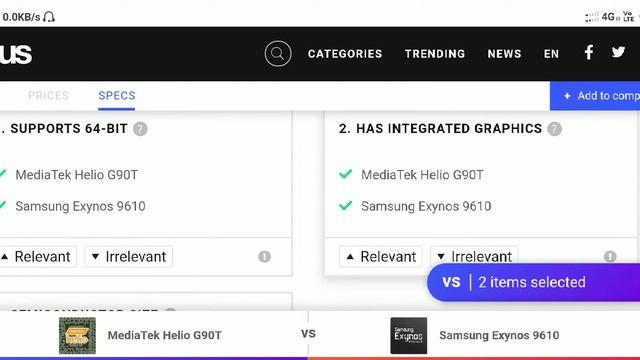The height and width of the screenshot is (360, 640).
Task: Click MediaTek Helio G90T under Supports 64-bit
Action: (x=77, y=175)
